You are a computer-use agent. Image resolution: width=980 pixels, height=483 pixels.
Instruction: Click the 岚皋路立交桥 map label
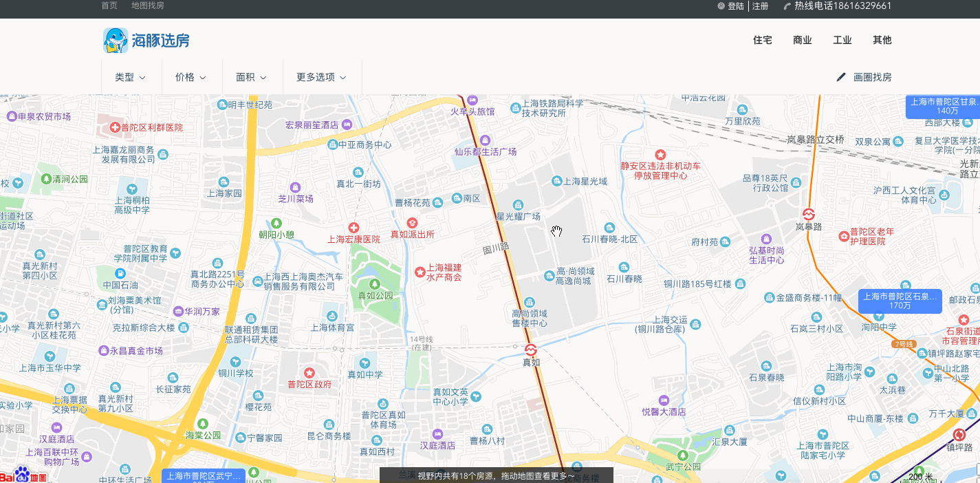[816, 139]
